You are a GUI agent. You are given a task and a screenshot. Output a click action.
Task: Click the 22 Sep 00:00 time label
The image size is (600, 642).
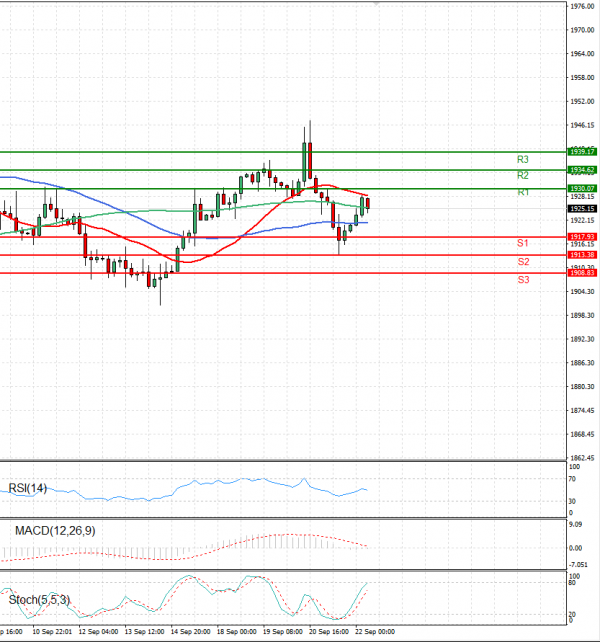[x=375, y=632]
